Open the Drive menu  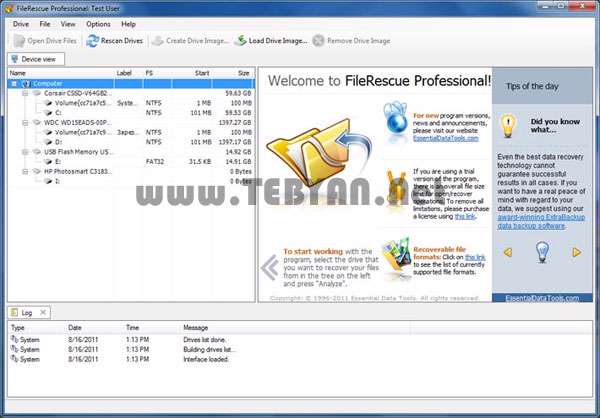(21, 24)
